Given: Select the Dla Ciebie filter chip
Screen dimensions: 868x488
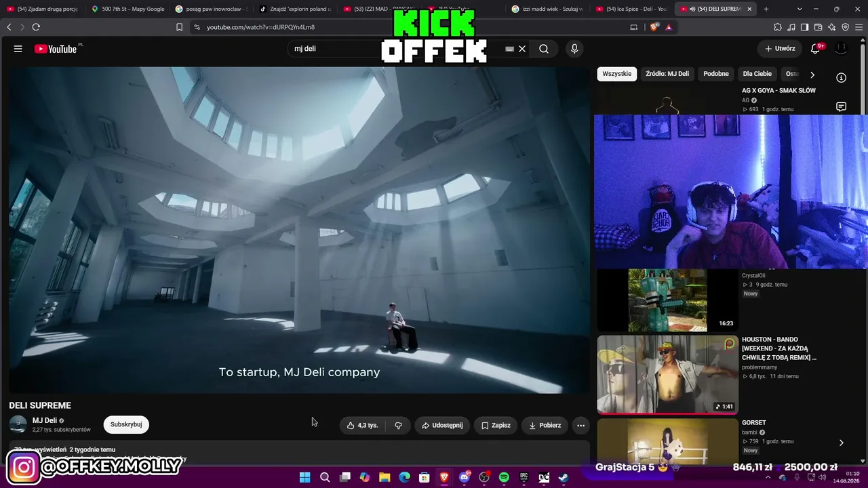Looking at the screenshot, I should (x=757, y=74).
